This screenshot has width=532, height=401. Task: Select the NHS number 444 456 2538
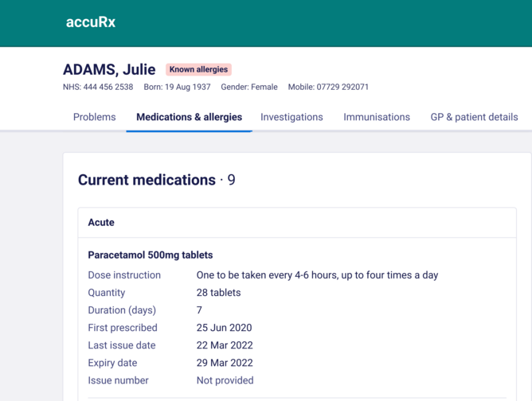[x=108, y=87]
